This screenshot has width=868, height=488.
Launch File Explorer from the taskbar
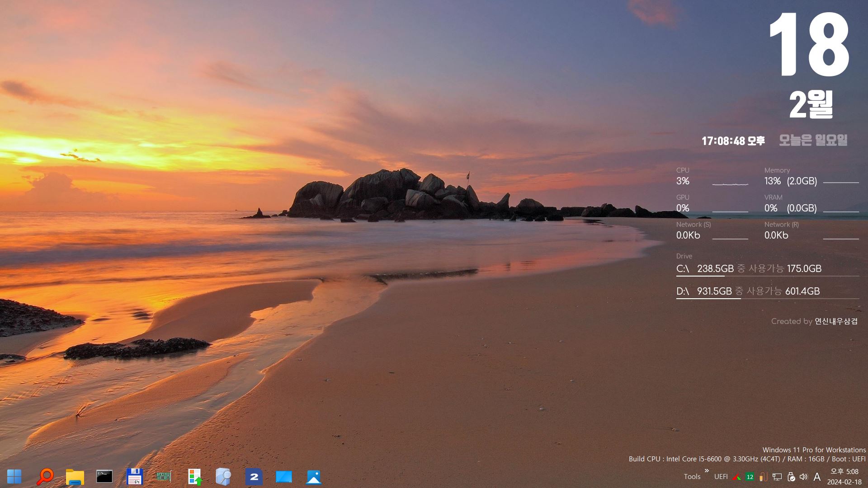pyautogui.click(x=75, y=477)
